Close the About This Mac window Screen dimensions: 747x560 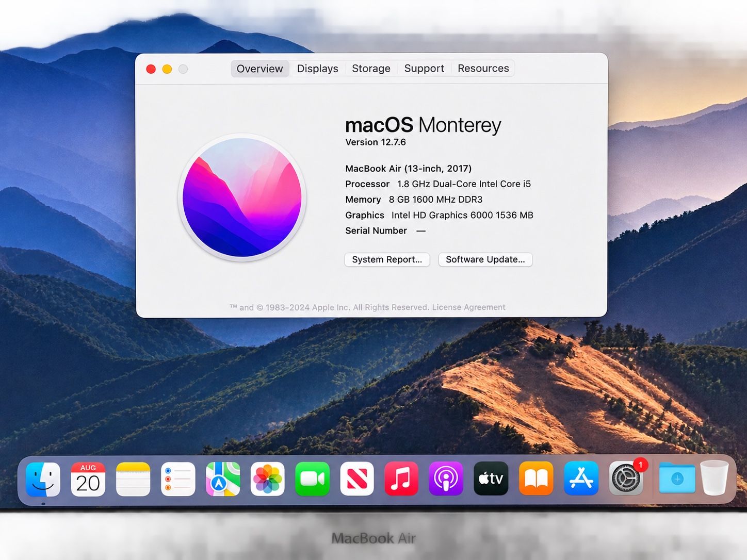[x=151, y=69]
